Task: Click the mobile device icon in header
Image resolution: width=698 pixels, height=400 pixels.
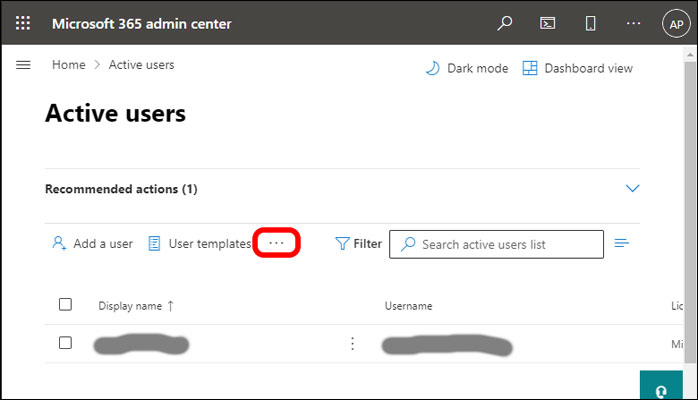Action: point(590,23)
